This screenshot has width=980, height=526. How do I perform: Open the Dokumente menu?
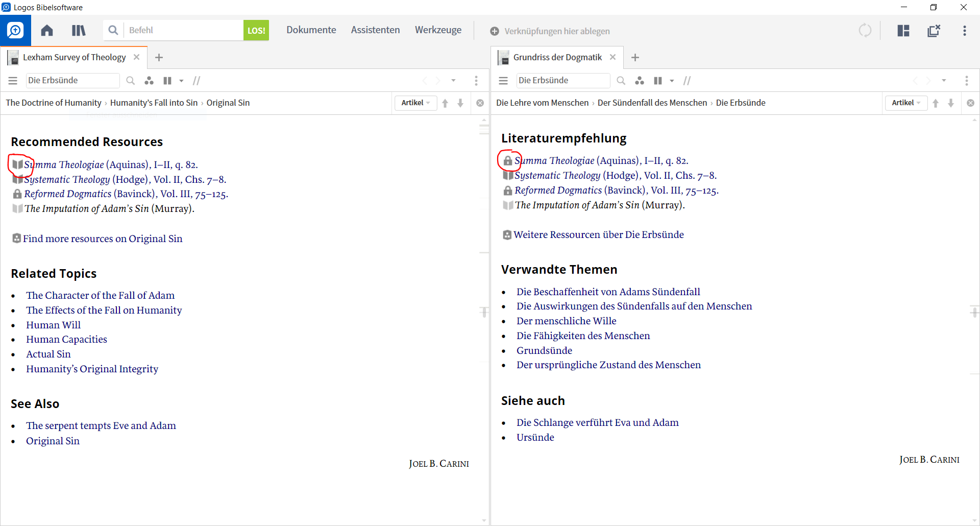point(311,30)
